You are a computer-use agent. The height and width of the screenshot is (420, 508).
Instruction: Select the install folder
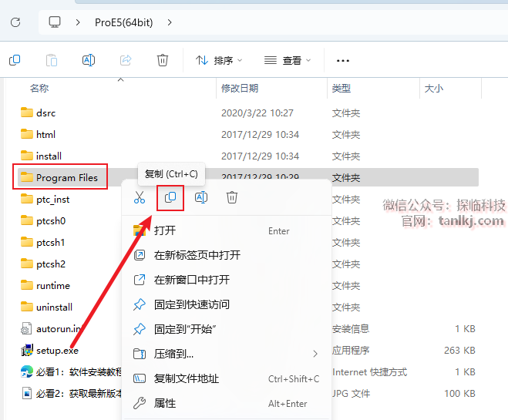(49, 156)
